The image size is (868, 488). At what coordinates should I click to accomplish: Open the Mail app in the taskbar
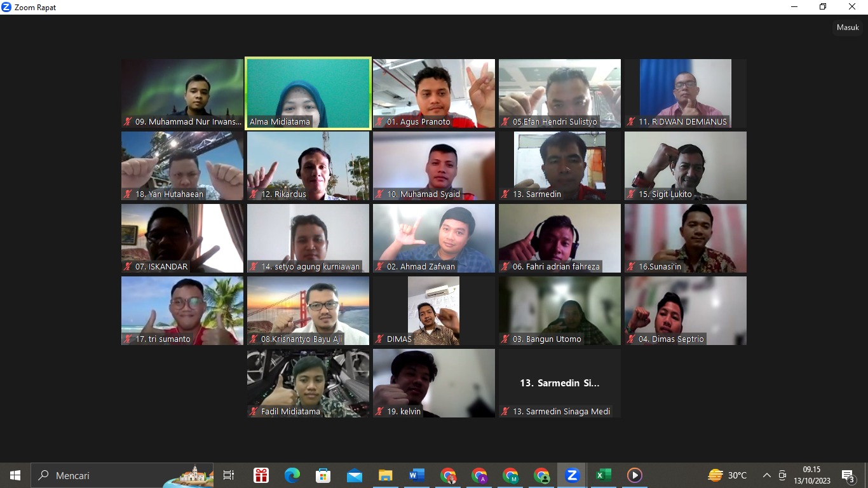355,475
